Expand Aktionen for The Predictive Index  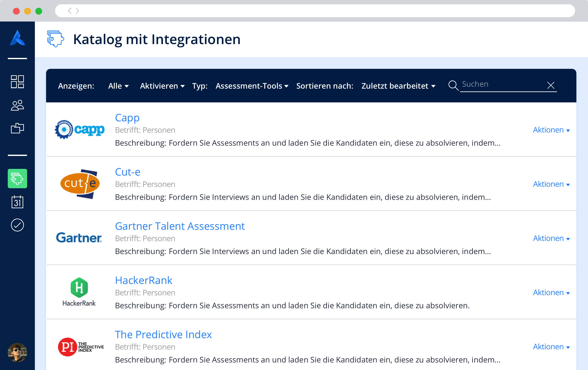coord(551,347)
